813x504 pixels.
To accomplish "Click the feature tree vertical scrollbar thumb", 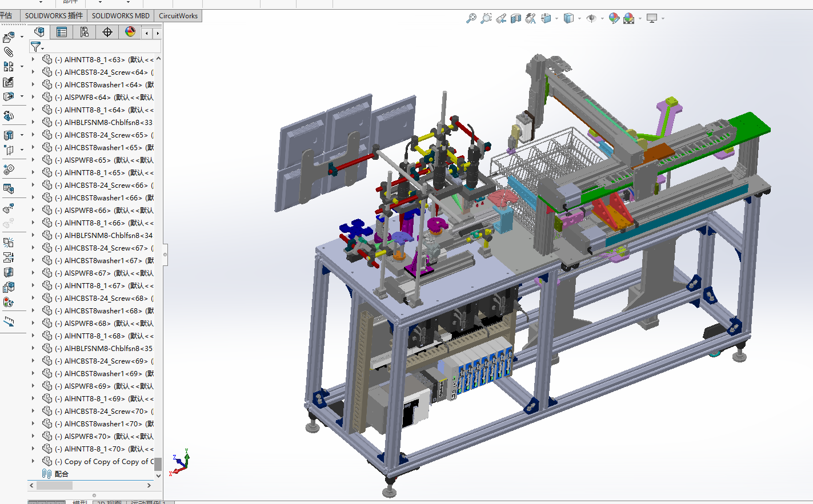I will pyautogui.click(x=158, y=464).
